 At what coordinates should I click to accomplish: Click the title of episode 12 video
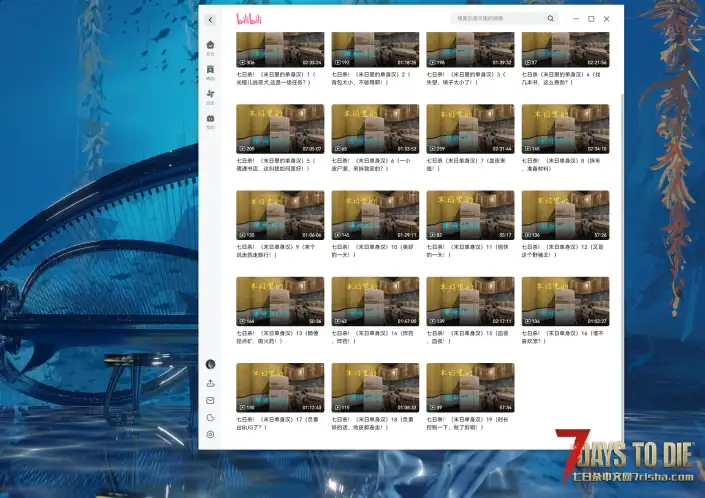[x=564, y=250]
